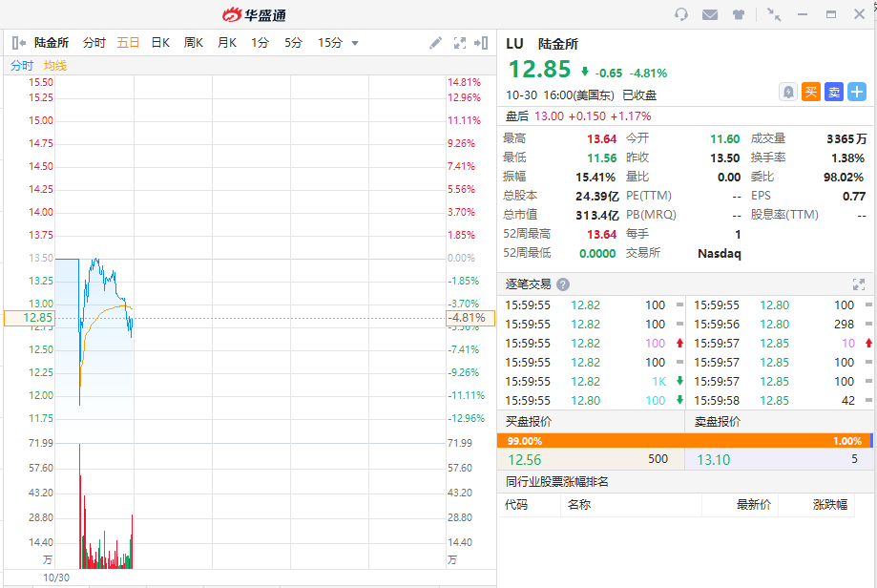
Task: Open customer service headset icon
Action: click(681, 14)
